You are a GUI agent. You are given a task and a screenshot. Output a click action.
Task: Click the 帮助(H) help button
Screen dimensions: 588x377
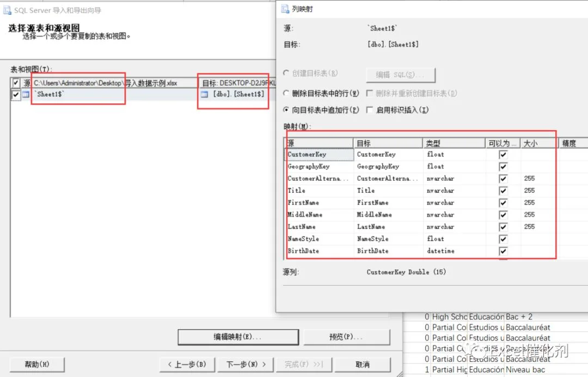click(x=37, y=364)
